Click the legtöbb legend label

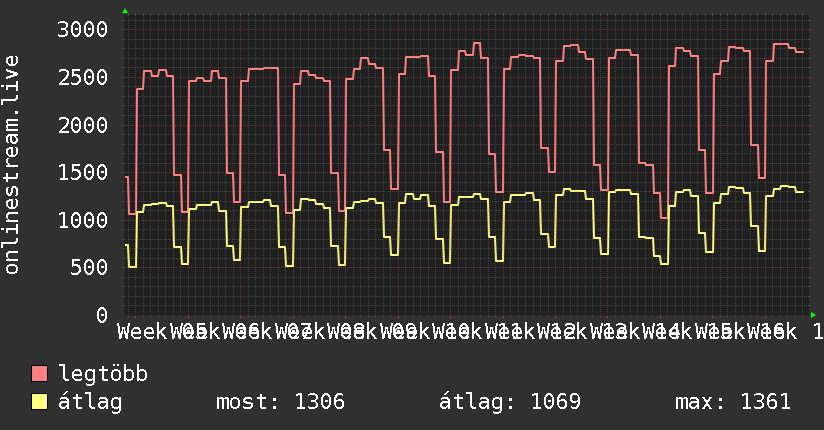click(x=103, y=374)
